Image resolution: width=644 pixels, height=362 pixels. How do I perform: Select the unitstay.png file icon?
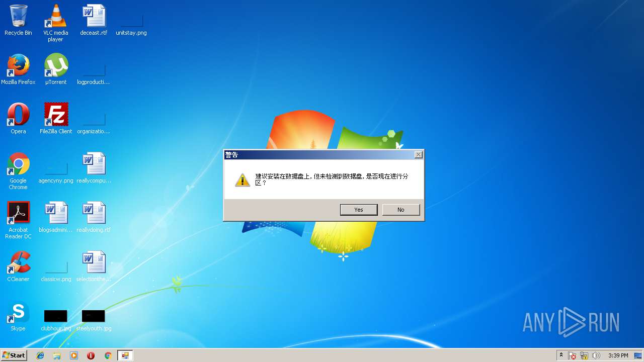131,24
